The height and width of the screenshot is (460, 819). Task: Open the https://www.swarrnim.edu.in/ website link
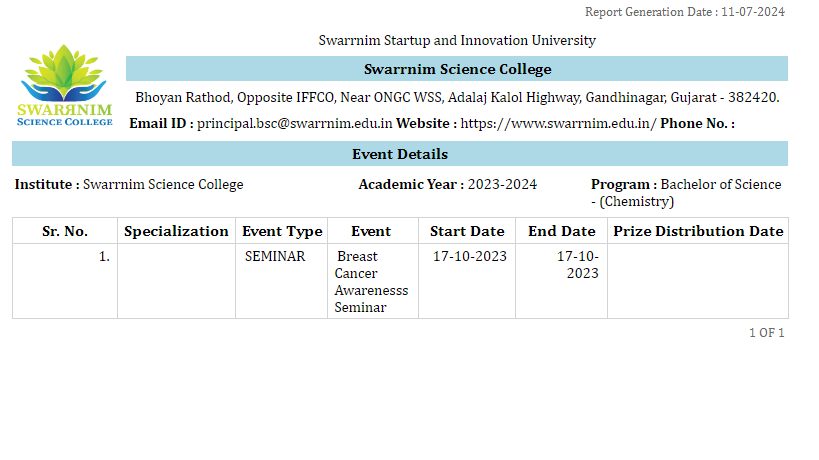[x=558, y=124]
